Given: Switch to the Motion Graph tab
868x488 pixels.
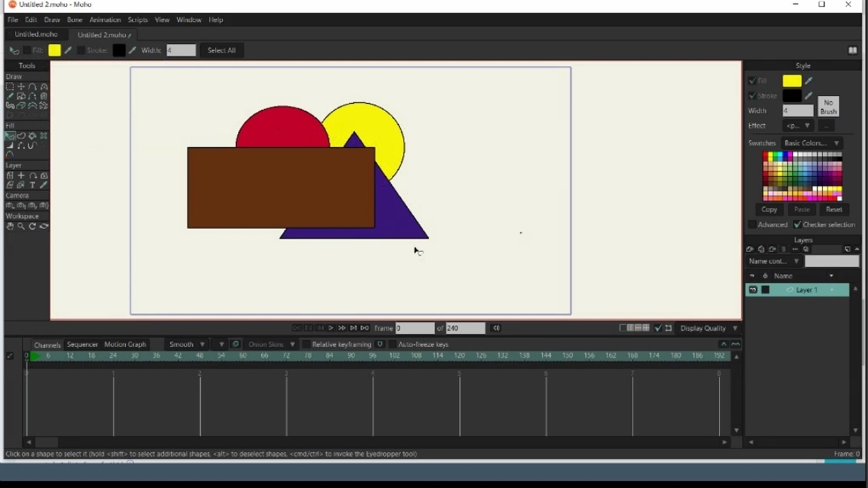Looking at the screenshot, I should pyautogui.click(x=125, y=344).
